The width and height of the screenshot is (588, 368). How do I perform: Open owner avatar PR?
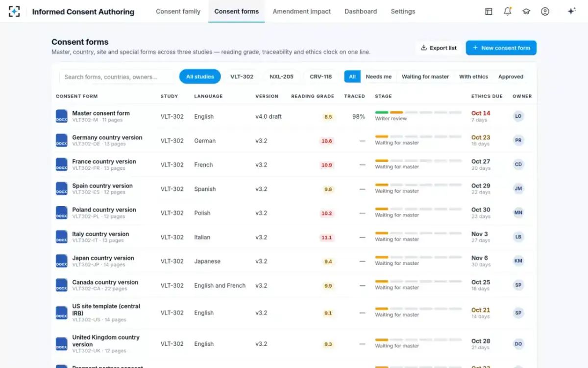click(x=518, y=140)
